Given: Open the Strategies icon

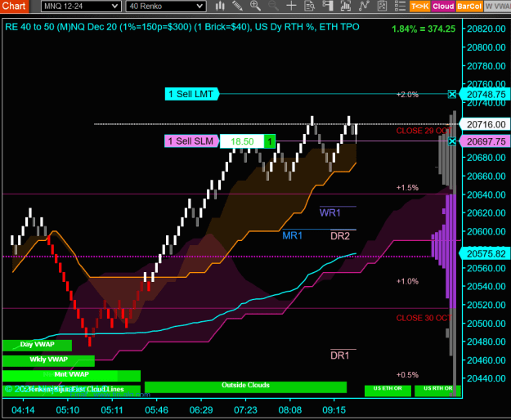Looking at the screenshot, I should (x=382, y=6).
